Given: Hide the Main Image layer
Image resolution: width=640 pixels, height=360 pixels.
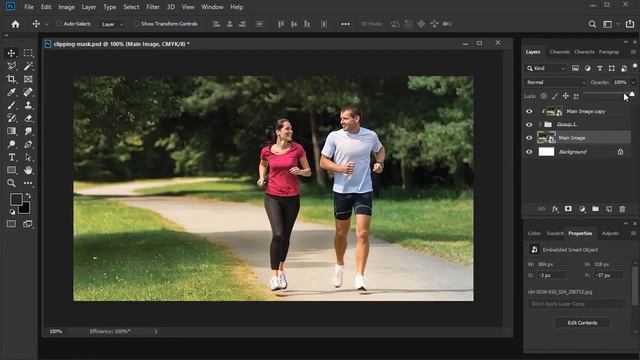Looking at the screenshot, I should pyautogui.click(x=529, y=138).
